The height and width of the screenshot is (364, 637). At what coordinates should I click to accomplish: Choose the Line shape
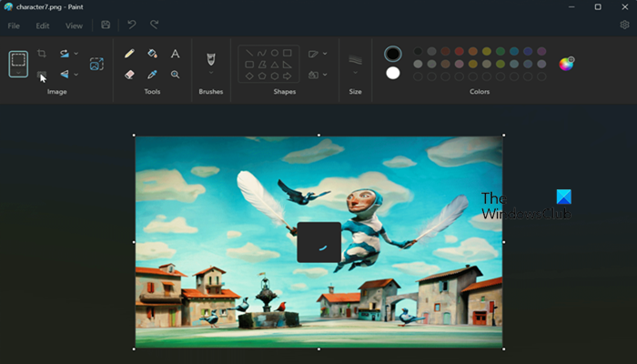coord(249,53)
